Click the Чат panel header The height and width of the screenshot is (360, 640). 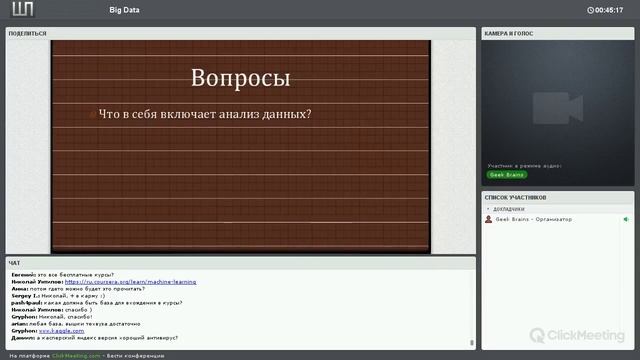click(x=241, y=263)
